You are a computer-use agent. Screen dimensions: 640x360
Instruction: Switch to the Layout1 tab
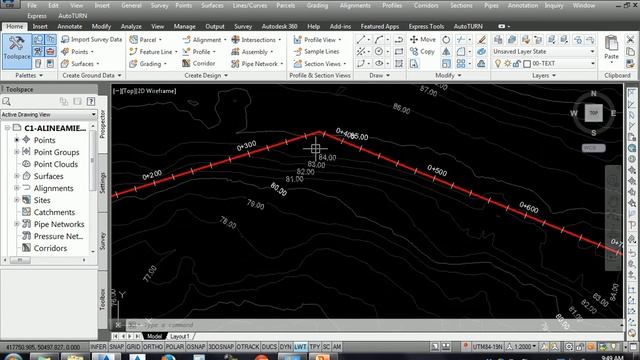pyautogui.click(x=180, y=336)
